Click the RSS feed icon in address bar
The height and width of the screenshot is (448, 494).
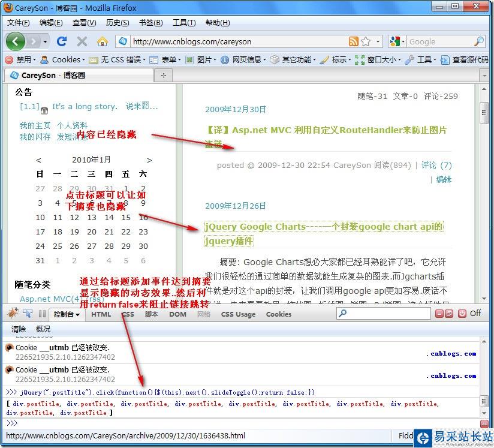pyautogui.click(x=354, y=41)
